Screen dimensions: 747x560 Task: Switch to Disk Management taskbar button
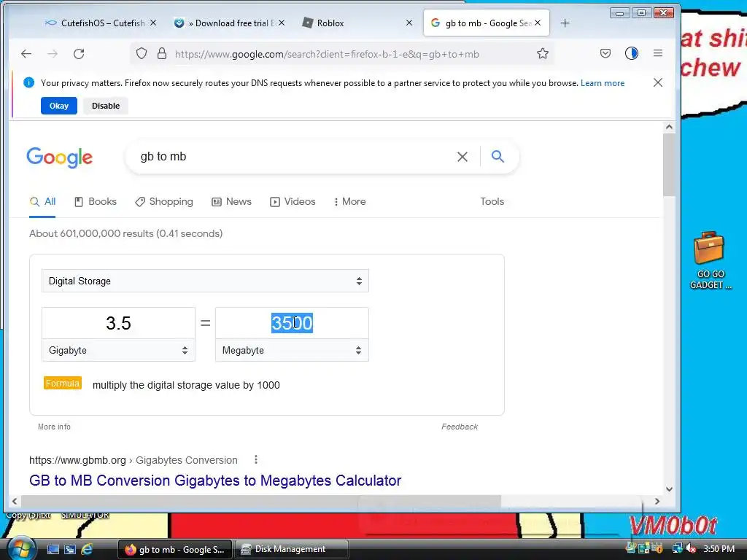pos(292,549)
